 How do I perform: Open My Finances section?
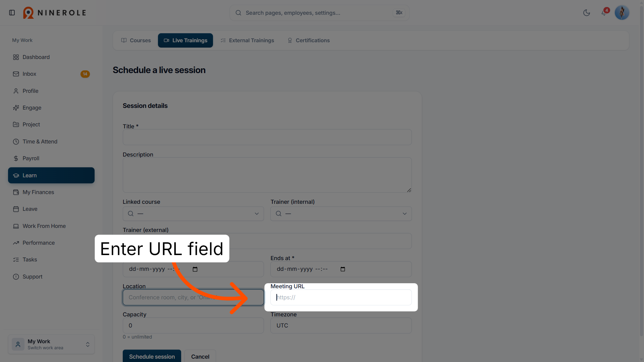pos(51,192)
